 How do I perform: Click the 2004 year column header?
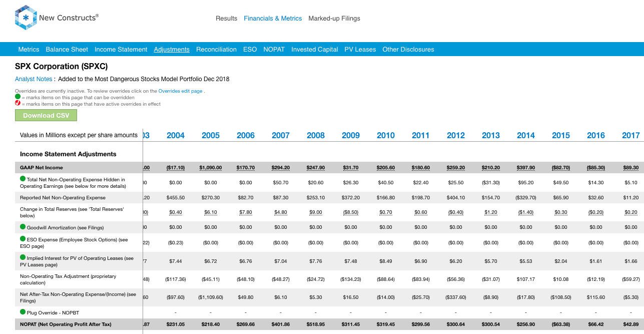pos(176,135)
